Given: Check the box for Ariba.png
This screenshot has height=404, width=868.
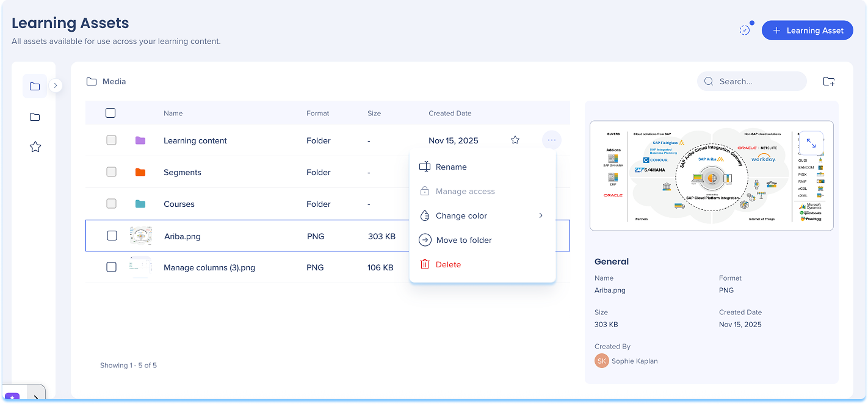Looking at the screenshot, I should (x=112, y=236).
